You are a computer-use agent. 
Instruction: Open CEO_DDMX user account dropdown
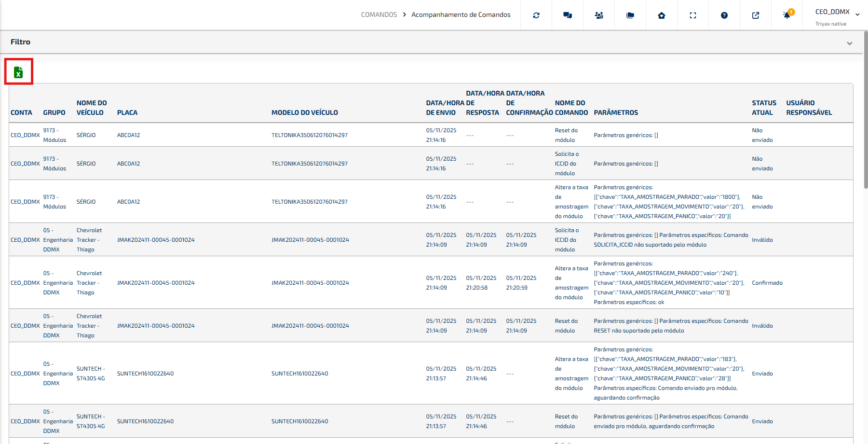[837, 15]
